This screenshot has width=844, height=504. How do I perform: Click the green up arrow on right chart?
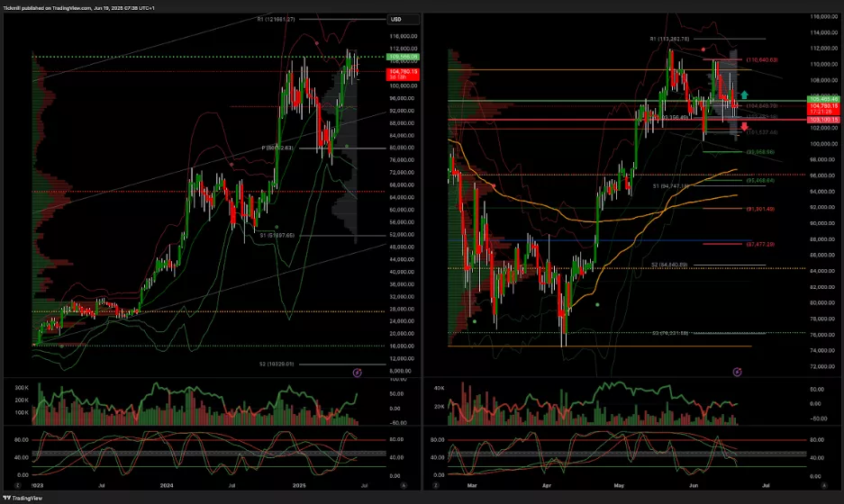coord(744,94)
